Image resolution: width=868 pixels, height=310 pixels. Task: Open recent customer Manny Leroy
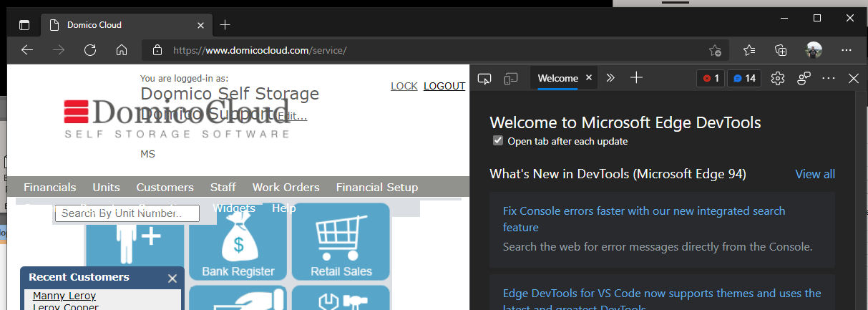click(x=64, y=296)
